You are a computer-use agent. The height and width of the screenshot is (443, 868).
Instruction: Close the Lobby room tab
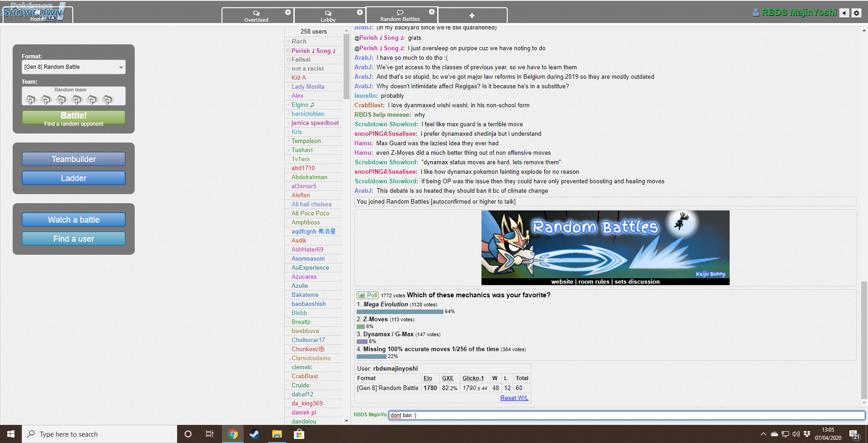pos(360,12)
